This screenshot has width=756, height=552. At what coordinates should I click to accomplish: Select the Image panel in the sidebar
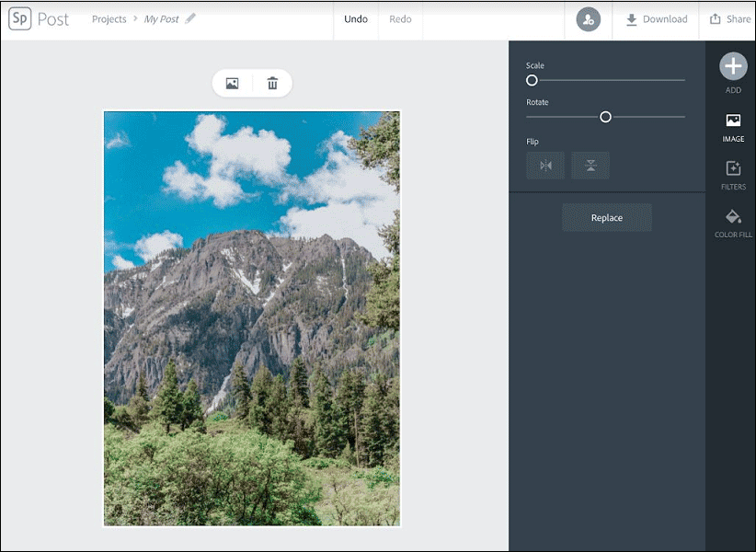point(733,126)
